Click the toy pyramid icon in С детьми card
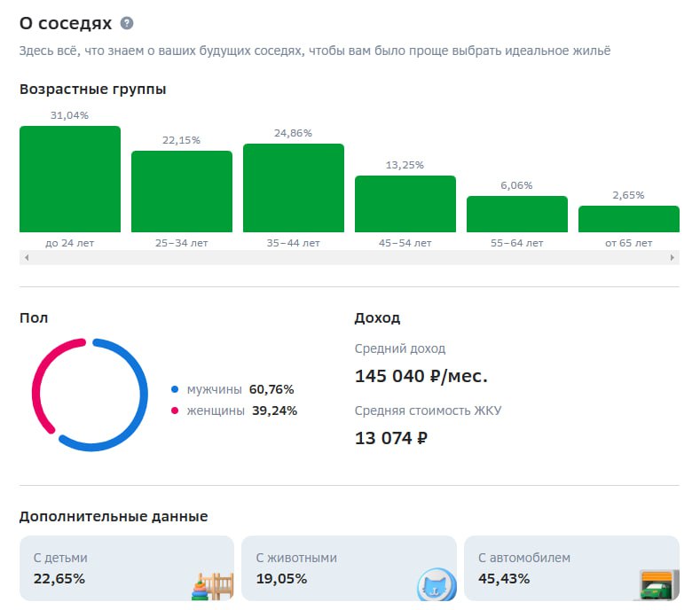The width and height of the screenshot is (700, 610). point(213,585)
